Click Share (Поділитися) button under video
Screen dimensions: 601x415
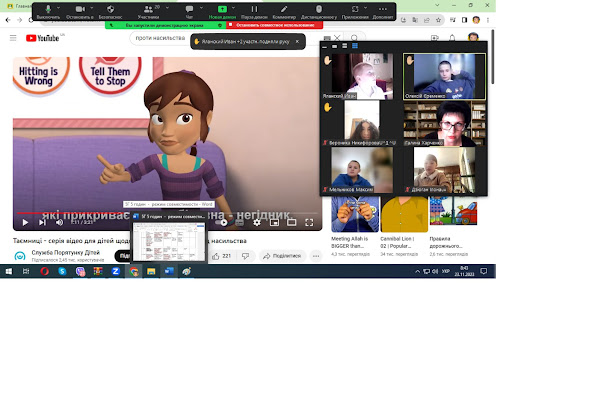tap(282, 256)
